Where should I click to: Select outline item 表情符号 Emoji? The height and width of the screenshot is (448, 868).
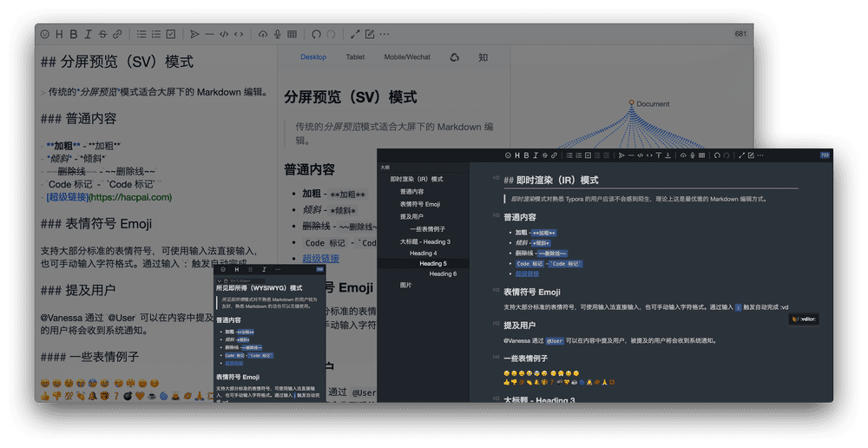point(420,204)
